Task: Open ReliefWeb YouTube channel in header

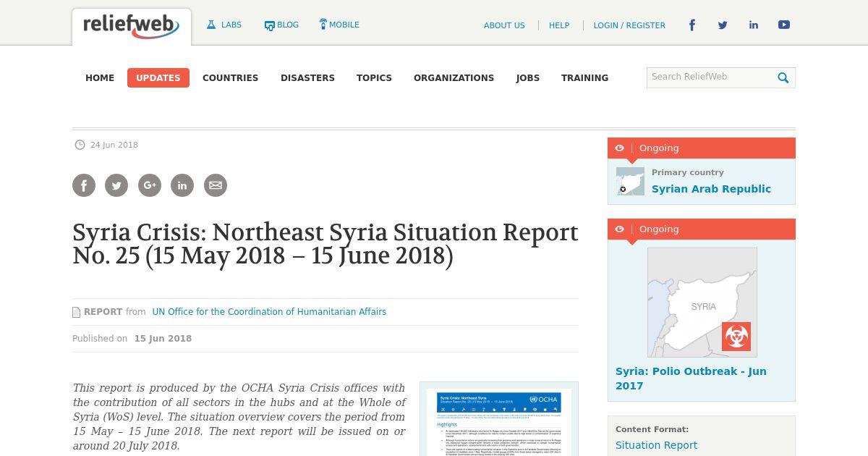Action: [x=783, y=25]
